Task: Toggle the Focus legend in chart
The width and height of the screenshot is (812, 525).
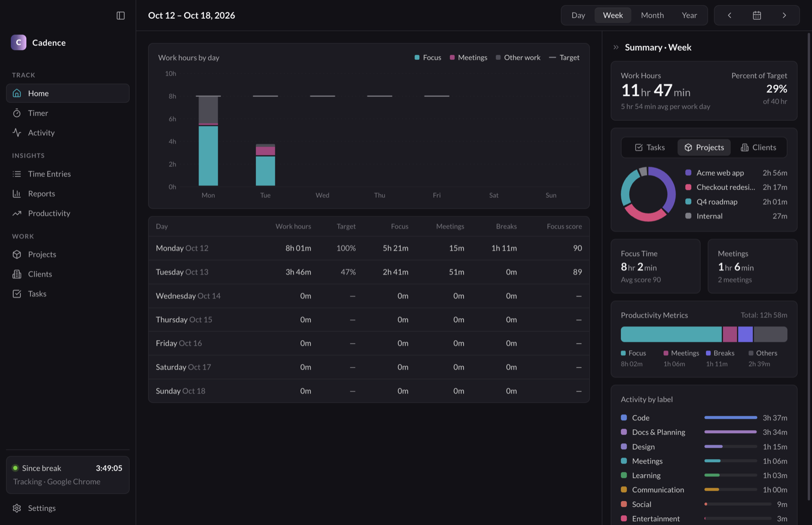Action: (x=428, y=58)
